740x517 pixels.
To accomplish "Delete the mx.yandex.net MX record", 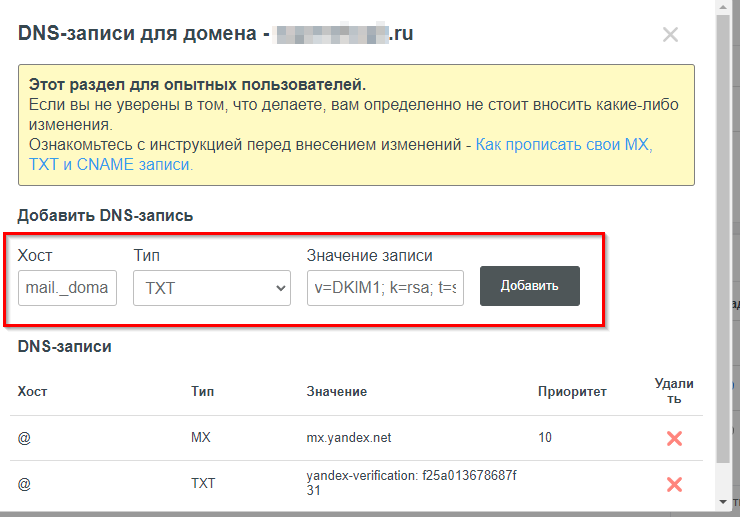I will point(674,439).
